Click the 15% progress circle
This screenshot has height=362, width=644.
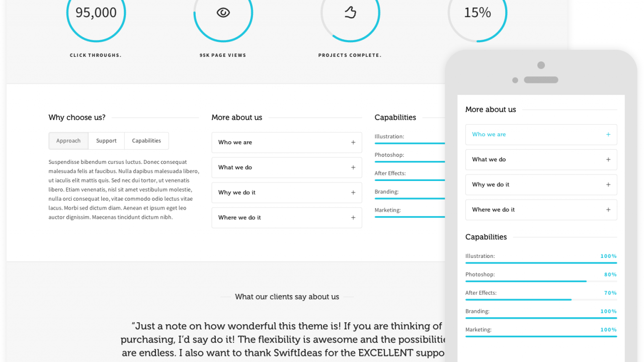click(477, 13)
